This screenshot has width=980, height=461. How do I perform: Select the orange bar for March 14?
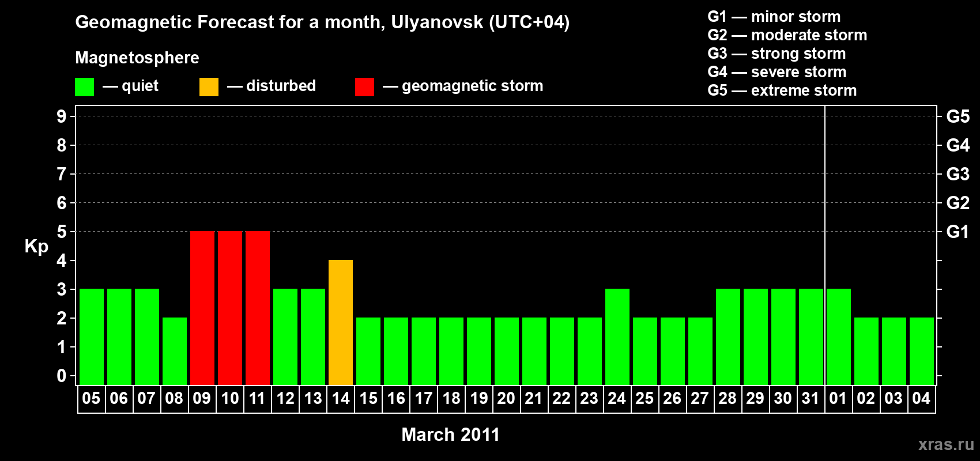coord(341,323)
